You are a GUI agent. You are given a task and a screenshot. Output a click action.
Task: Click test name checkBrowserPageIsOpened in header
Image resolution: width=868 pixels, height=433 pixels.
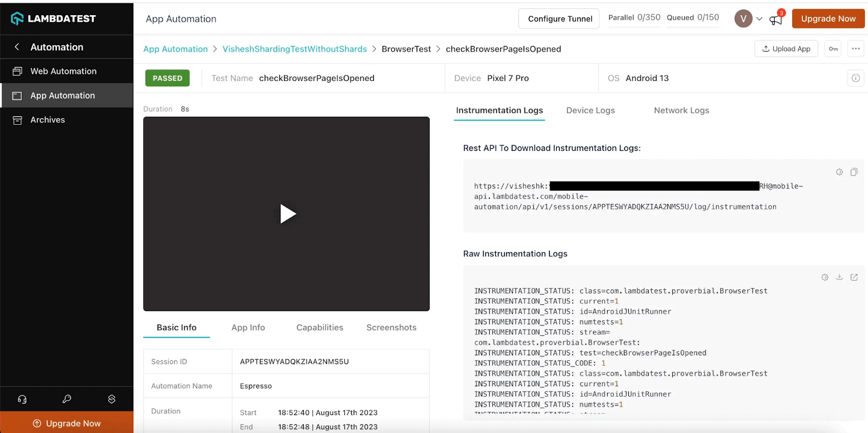click(x=317, y=78)
